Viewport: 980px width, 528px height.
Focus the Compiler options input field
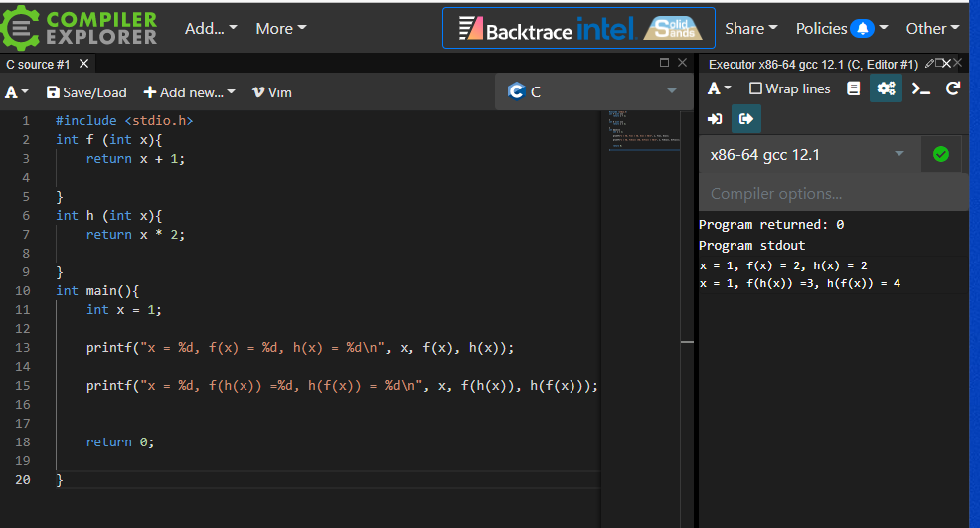click(x=834, y=193)
